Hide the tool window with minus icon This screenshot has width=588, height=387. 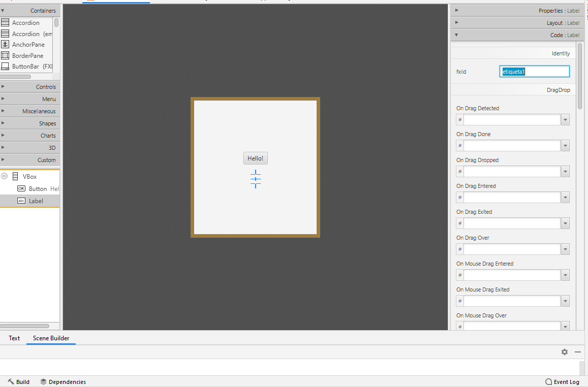click(x=577, y=352)
